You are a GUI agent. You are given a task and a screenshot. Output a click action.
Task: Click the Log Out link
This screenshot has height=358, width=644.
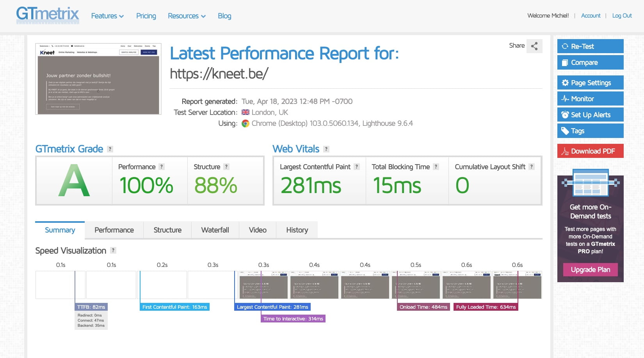point(622,16)
